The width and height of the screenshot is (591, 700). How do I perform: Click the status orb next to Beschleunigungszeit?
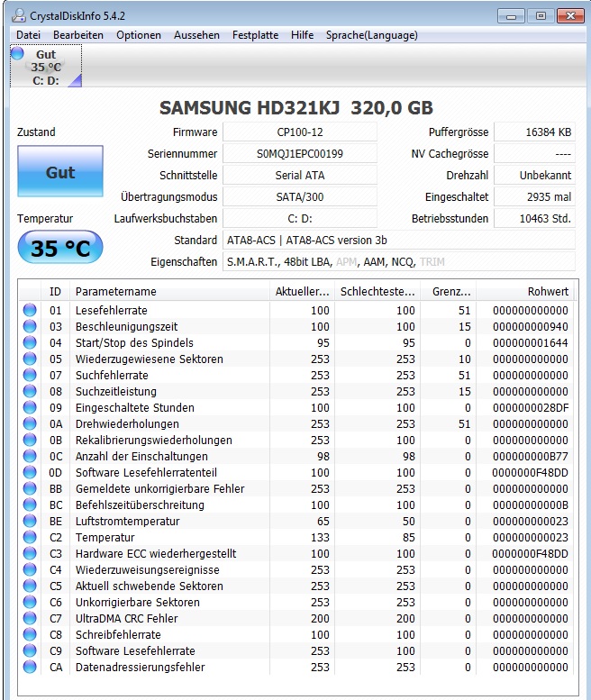tap(30, 326)
